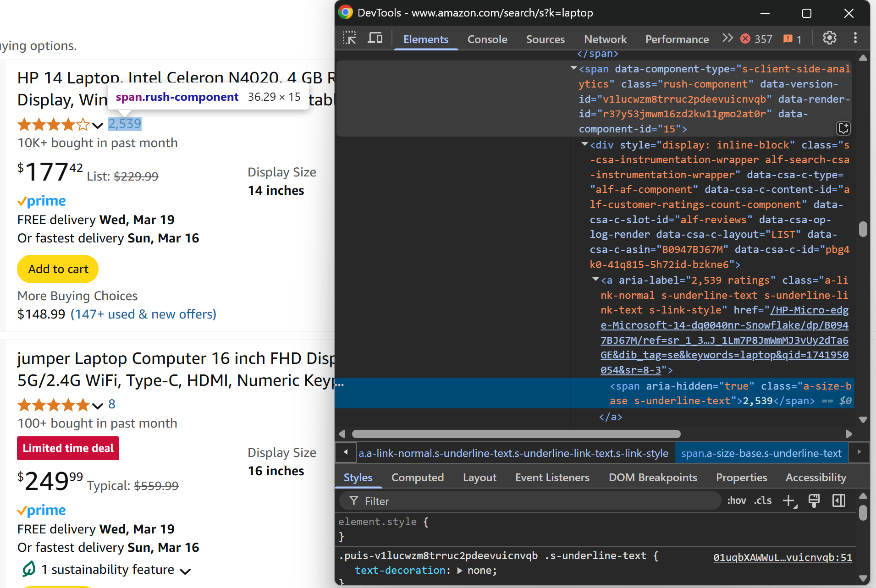The image size is (876, 588).
Task: Open the Network tab
Action: (606, 39)
